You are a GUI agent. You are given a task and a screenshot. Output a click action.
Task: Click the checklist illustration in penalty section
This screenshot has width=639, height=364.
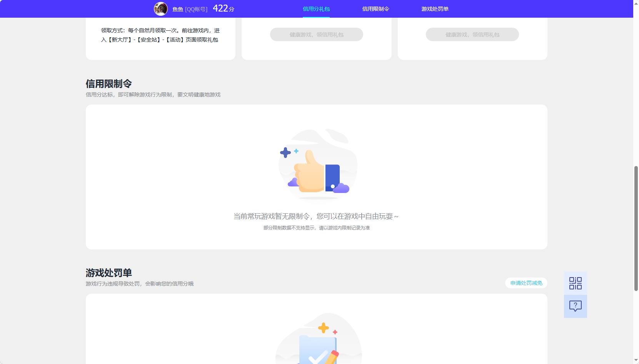click(319, 338)
